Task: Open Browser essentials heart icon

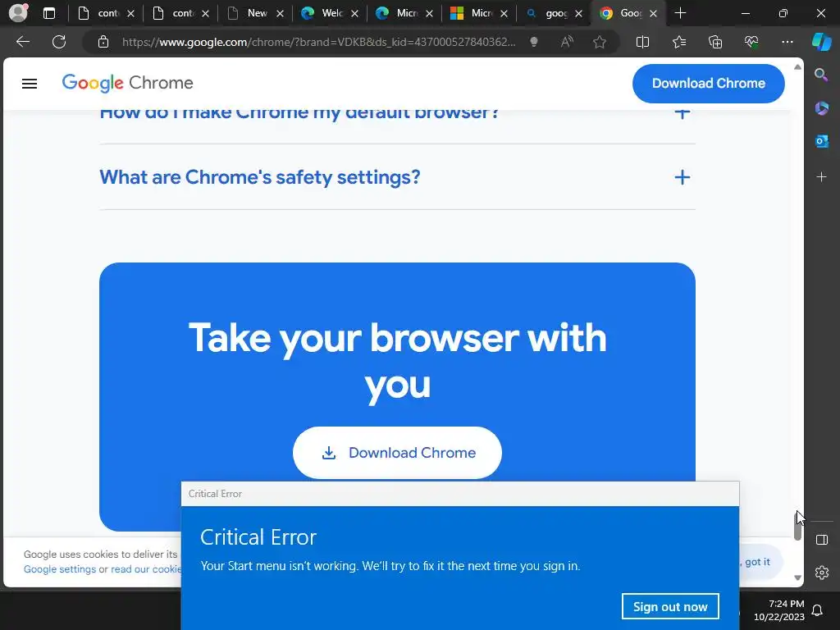Action: pos(751,42)
